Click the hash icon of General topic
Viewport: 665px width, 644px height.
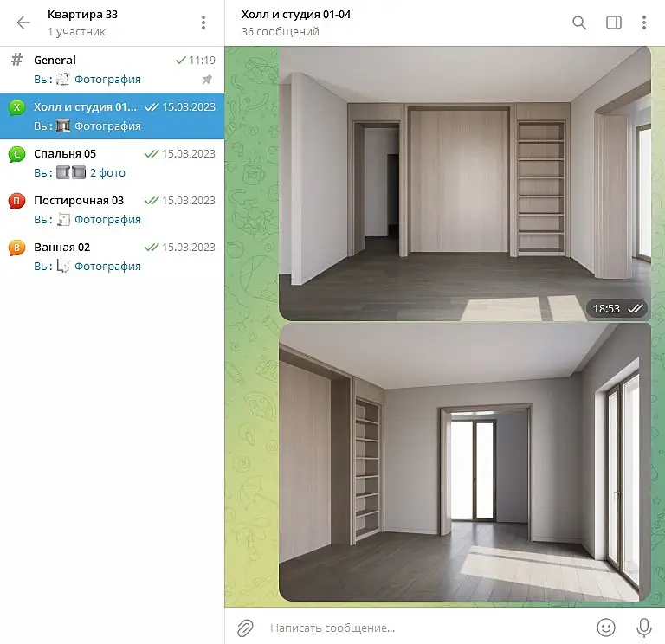point(16,60)
